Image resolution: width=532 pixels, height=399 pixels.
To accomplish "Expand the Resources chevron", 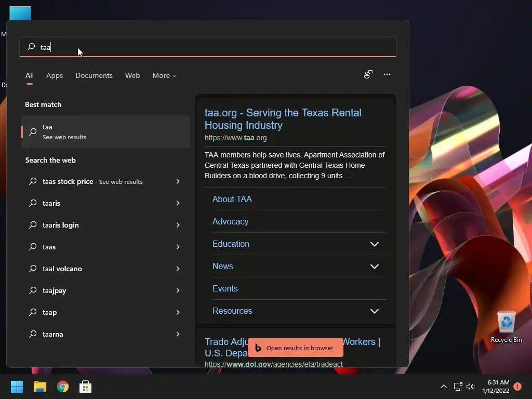I will click(374, 311).
